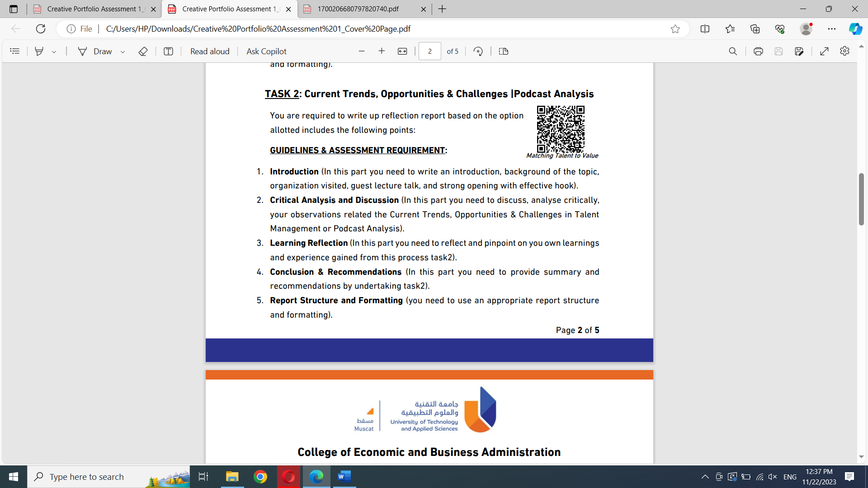Image resolution: width=868 pixels, height=488 pixels.
Task: Toggle the document outline panel
Action: [x=15, y=51]
